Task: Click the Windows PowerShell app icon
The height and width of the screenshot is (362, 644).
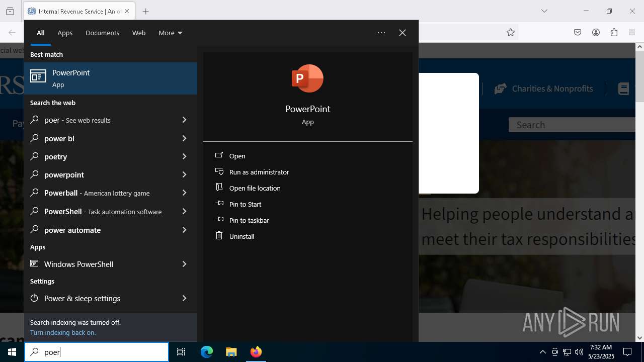Action: tap(34, 263)
